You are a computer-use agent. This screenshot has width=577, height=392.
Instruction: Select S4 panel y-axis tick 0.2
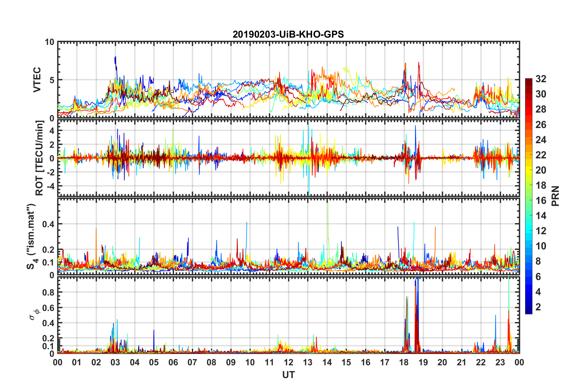pyautogui.click(x=48, y=250)
